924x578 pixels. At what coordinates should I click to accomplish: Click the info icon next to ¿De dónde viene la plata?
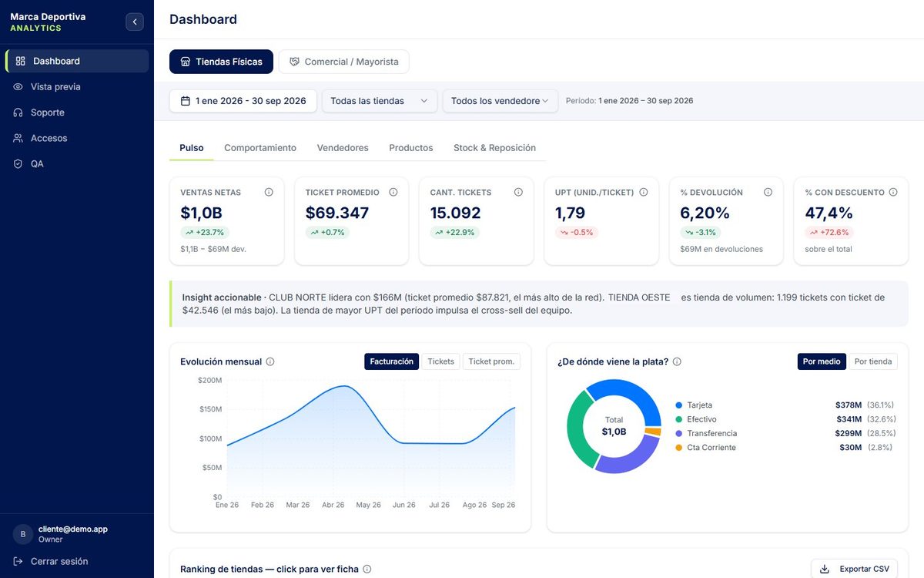coord(677,361)
